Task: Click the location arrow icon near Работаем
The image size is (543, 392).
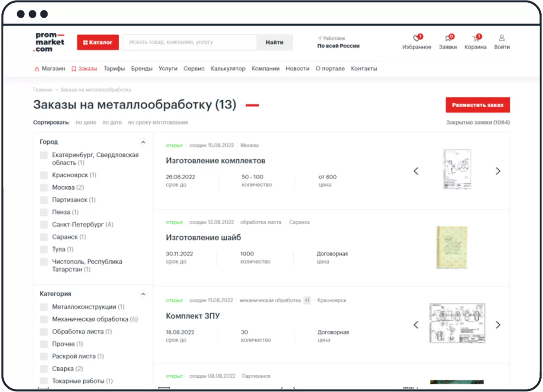Action: tap(320, 38)
